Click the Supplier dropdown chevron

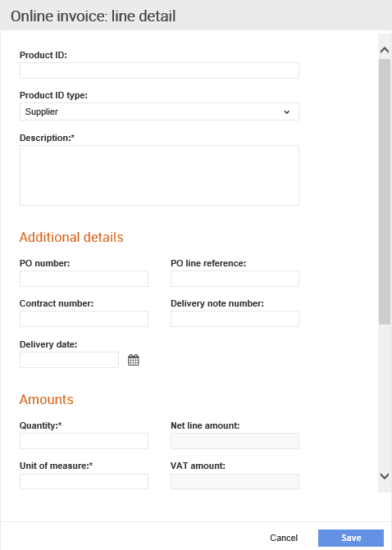point(287,112)
